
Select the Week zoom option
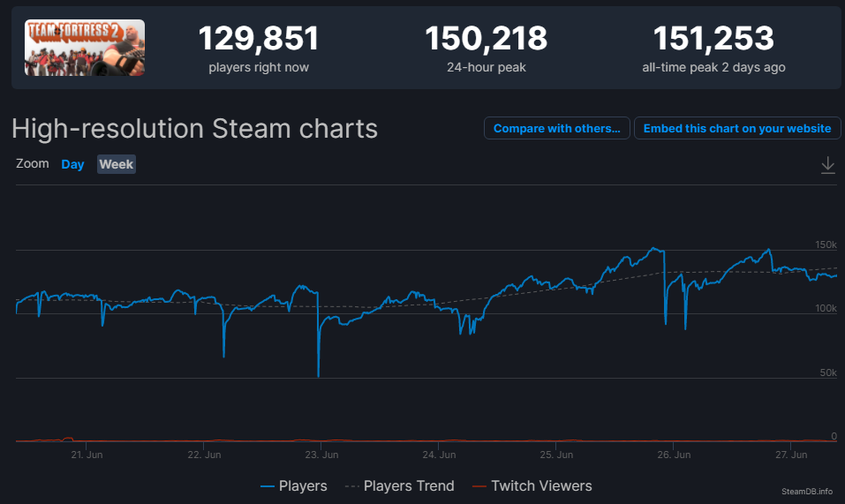pyautogui.click(x=117, y=164)
